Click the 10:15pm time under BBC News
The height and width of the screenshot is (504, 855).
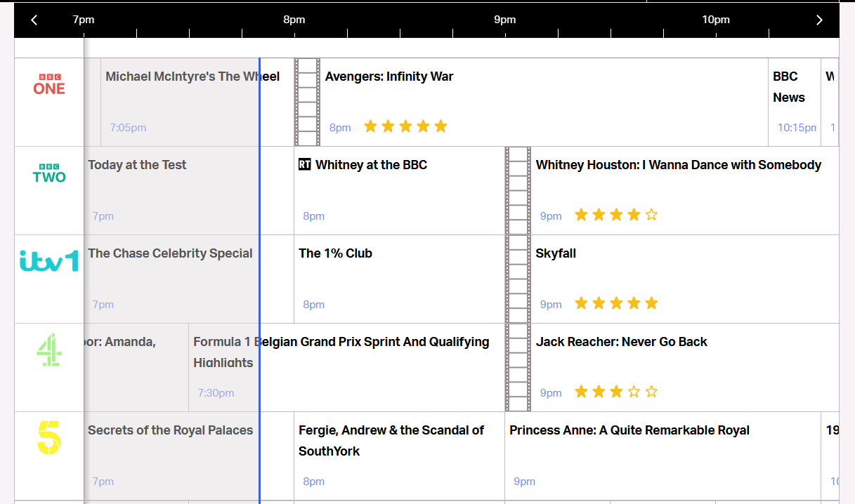(797, 128)
